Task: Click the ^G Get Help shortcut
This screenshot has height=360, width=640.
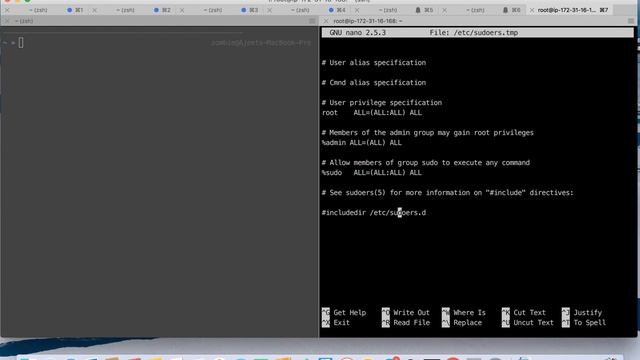Action: pyautogui.click(x=344, y=313)
